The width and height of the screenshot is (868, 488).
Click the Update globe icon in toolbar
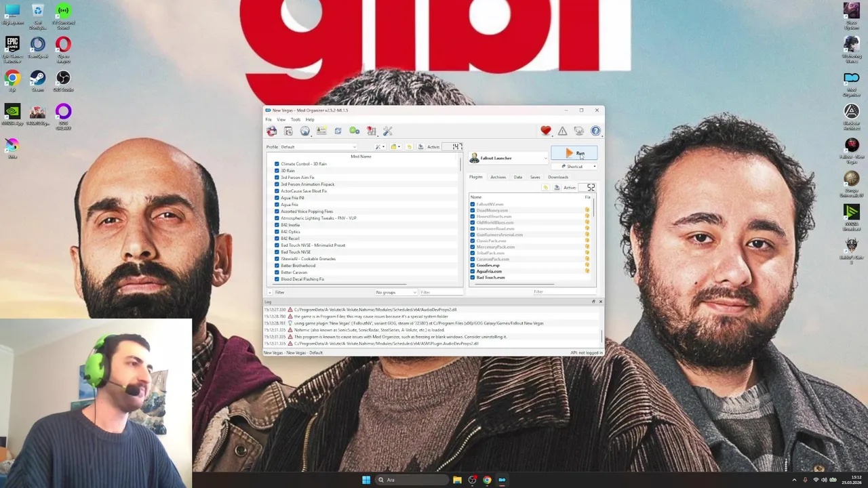tap(578, 131)
